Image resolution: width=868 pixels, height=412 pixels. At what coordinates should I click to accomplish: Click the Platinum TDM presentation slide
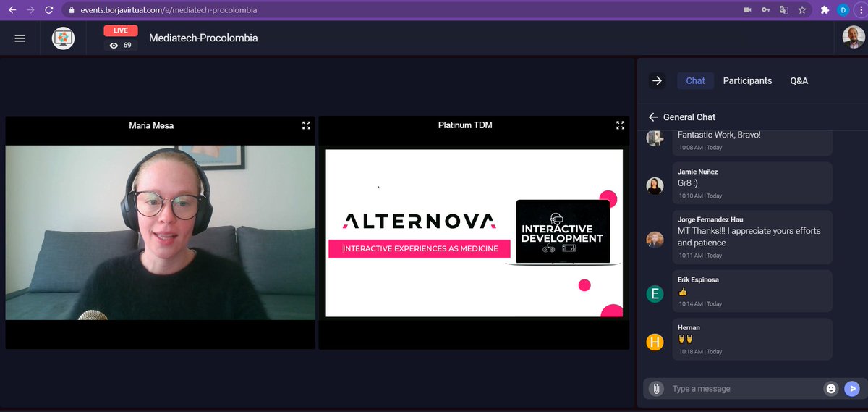474,232
